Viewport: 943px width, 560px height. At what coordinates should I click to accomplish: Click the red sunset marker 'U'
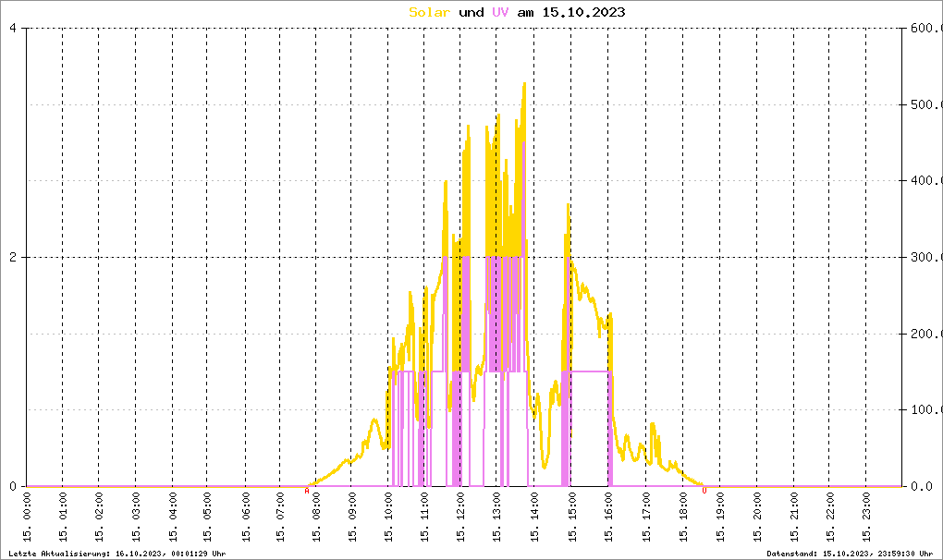tap(704, 491)
